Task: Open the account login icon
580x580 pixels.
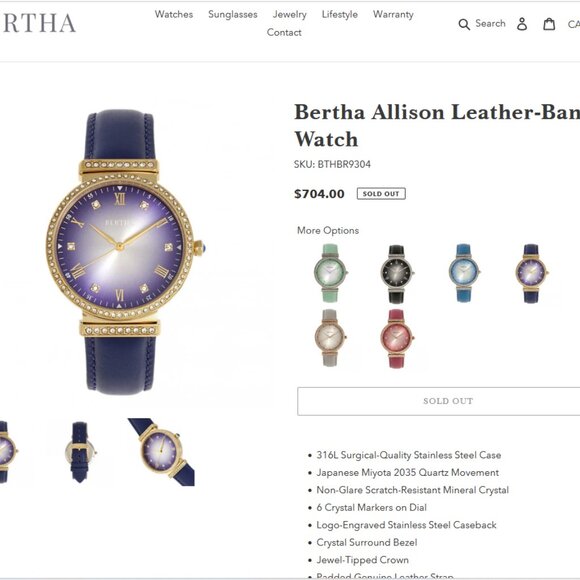Action: pyautogui.click(x=522, y=24)
